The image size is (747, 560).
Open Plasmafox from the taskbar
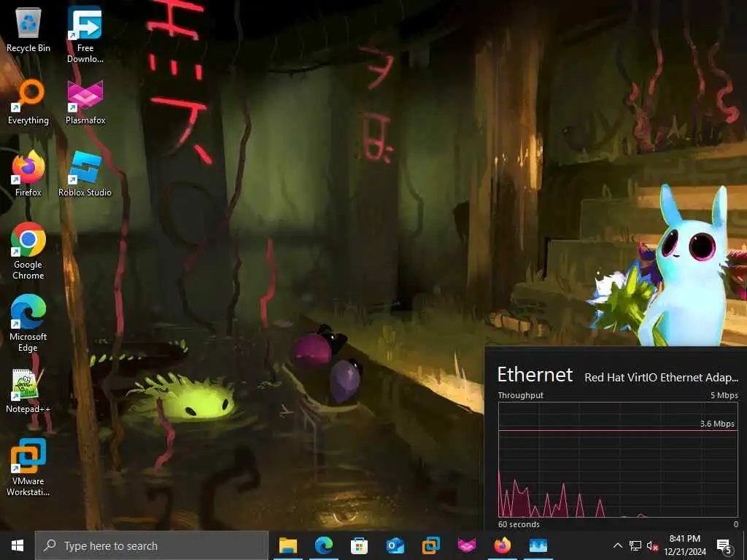(x=466, y=545)
